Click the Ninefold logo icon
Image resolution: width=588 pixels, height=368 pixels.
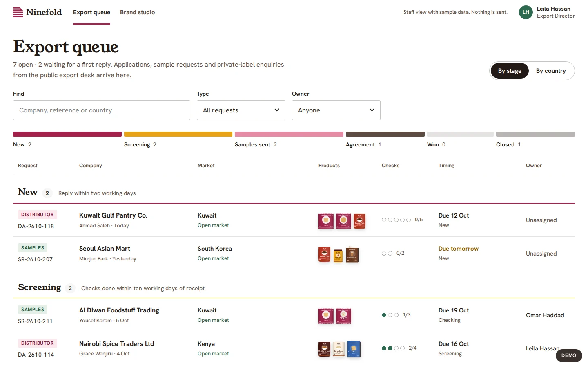click(x=18, y=12)
